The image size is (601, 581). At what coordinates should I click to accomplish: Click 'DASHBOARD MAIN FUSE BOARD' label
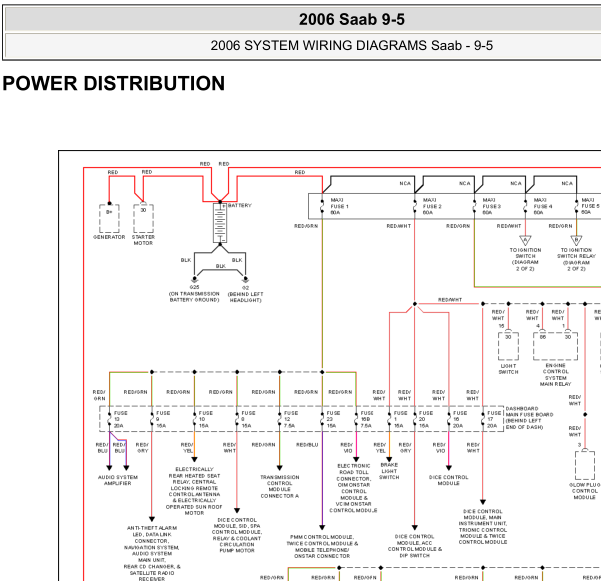(x=529, y=418)
